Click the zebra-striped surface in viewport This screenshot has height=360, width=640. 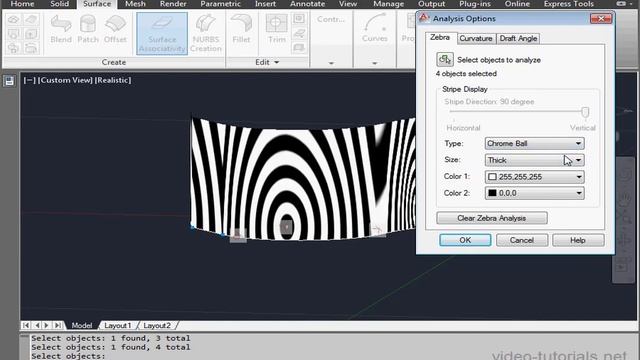(x=302, y=180)
